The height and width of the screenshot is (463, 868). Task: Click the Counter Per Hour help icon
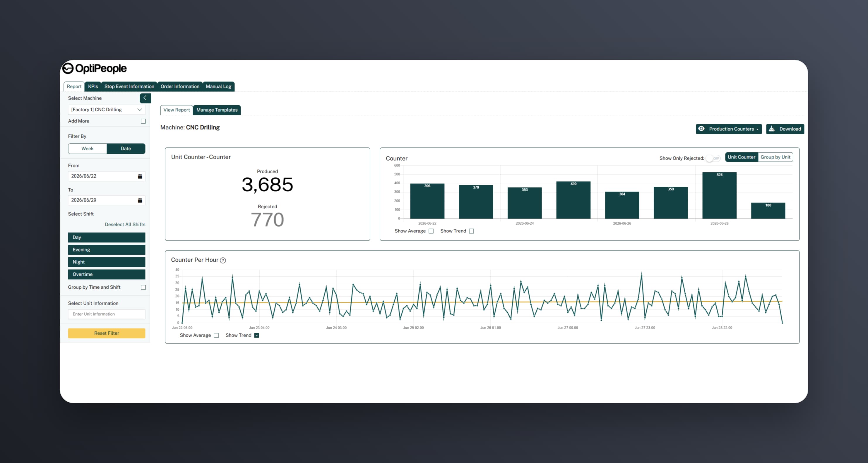point(223,260)
